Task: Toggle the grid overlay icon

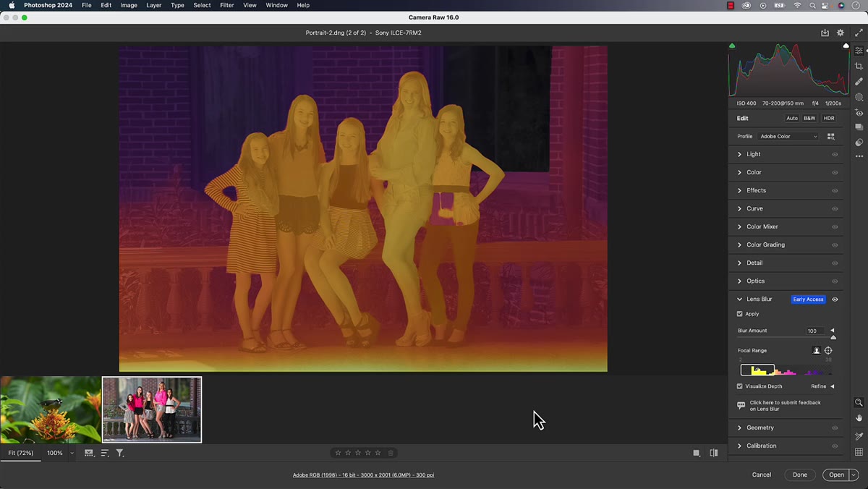Action: 859,452
